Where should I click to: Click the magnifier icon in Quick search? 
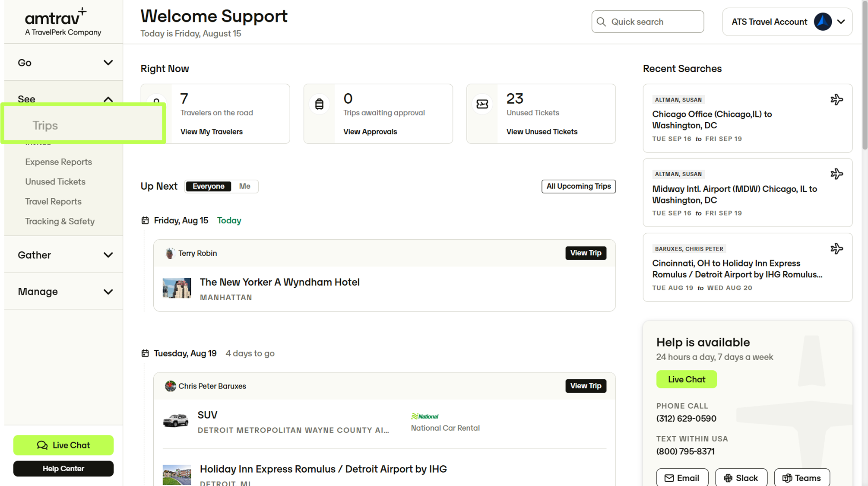[x=601, y=22]
